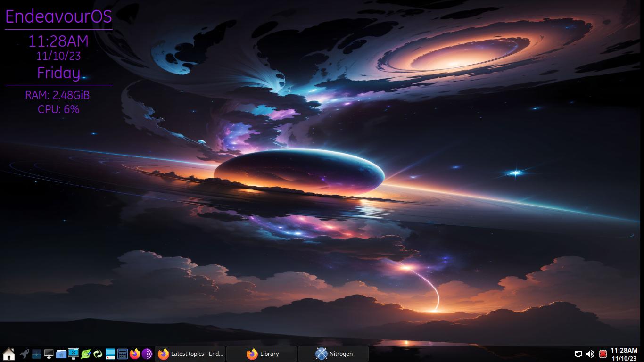Open the volume speaker tray icon
The width and height of the screenshot is (644, 362).
[x=590, y=354]
